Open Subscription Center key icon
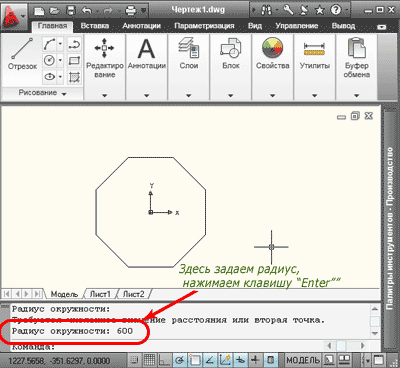This screenshot has height=368, width=400. pos(289,10)
